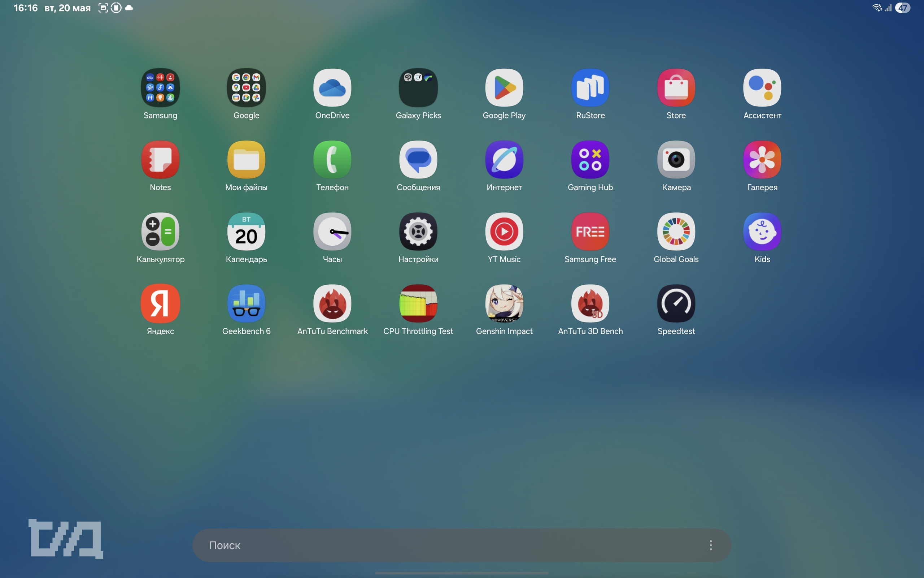Open the three-dot menu in search bar
Image resolution: width=924 pixels, height=578 pixels.
(711, 545)
